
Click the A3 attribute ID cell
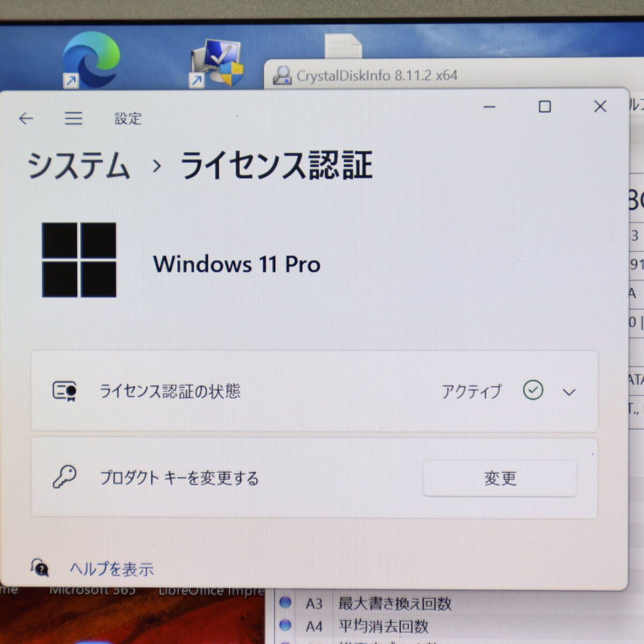314,604
